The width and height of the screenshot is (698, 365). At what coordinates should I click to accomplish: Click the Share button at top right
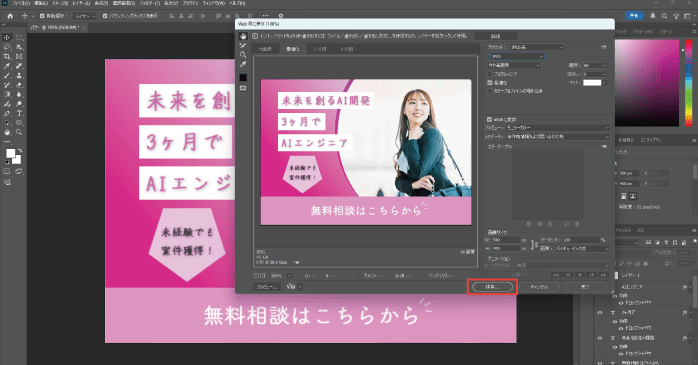coord(634,16)
